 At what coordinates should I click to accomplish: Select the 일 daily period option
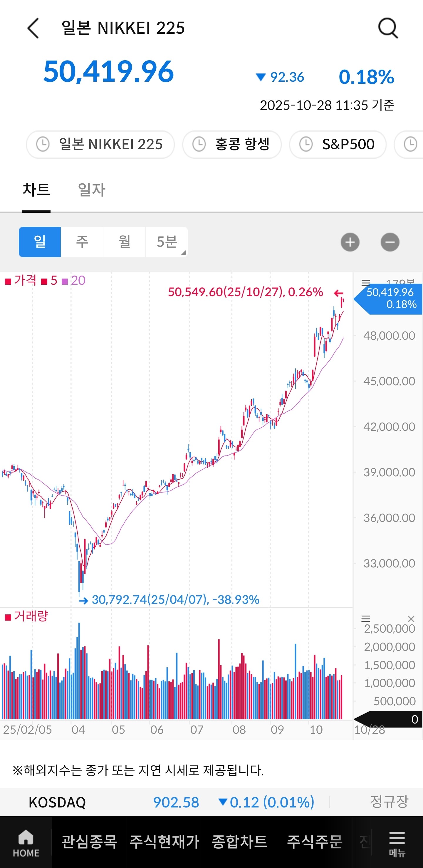(x=40, y=242)
